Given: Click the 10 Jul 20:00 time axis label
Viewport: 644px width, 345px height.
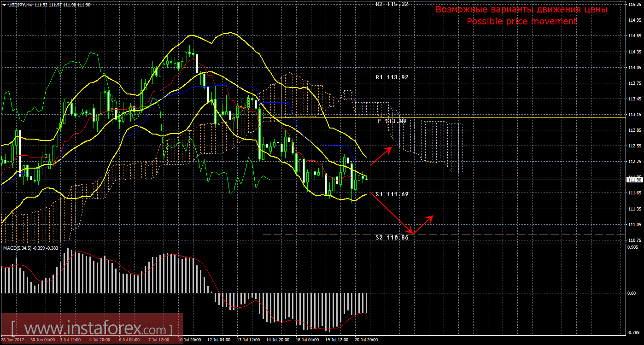Looking at the screenshot, I should point(189,339).
